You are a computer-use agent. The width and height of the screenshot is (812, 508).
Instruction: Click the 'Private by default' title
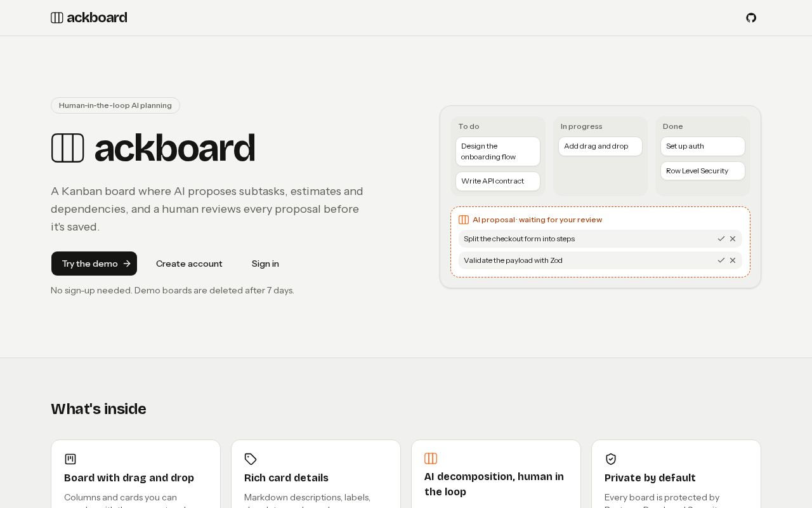point(650,478)
